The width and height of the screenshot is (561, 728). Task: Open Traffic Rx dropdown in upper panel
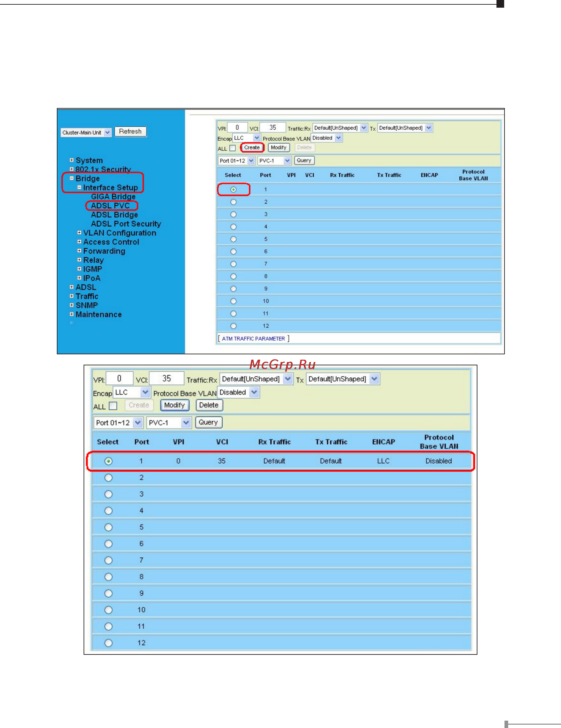coord(340,128)
